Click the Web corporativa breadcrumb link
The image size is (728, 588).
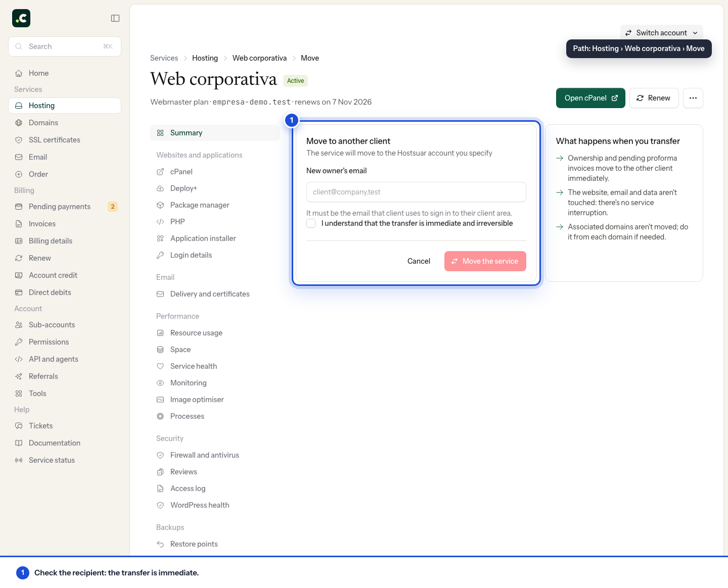point(259,58)
